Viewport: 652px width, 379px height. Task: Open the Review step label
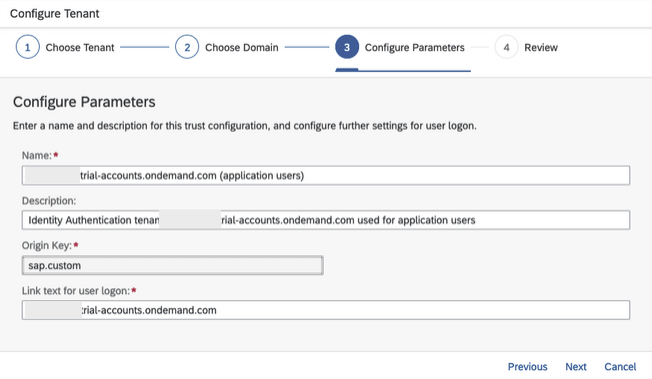pos(541,47)
